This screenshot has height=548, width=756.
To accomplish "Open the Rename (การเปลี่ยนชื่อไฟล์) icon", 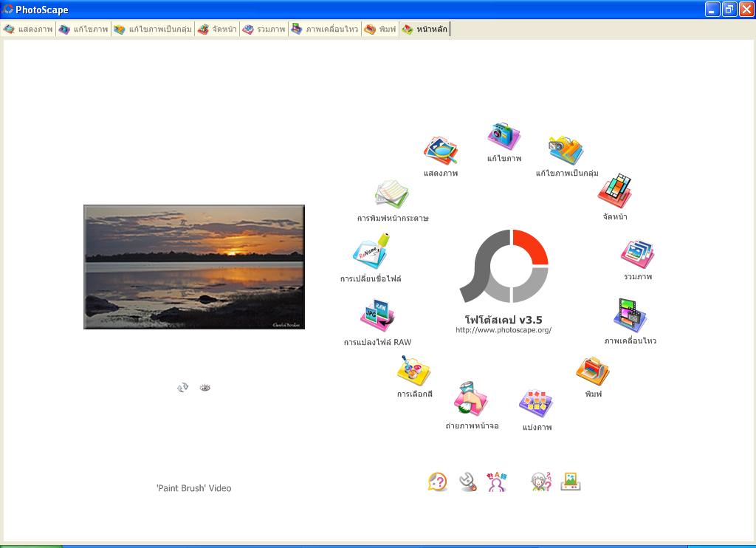I will tap(371, 251).
